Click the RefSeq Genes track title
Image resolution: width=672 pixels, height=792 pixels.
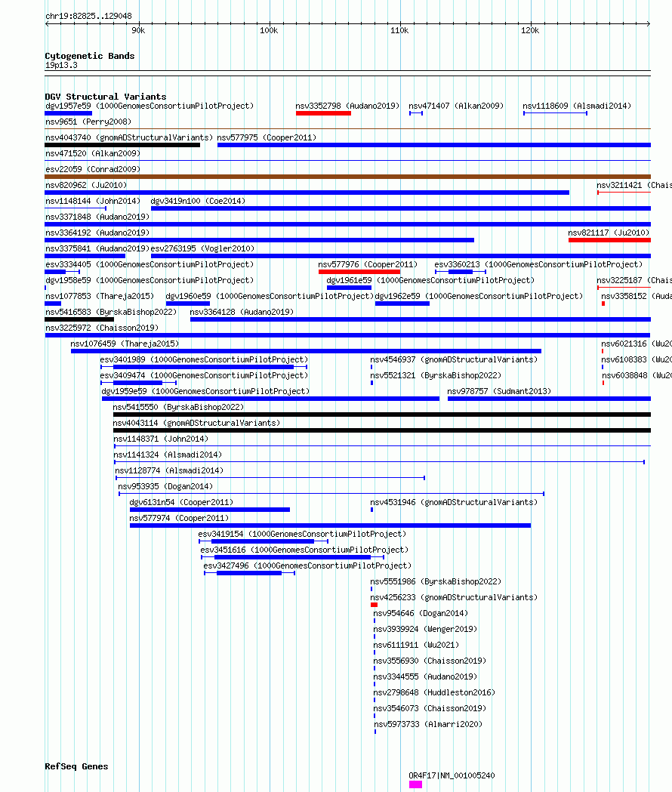tap(76, 766)
